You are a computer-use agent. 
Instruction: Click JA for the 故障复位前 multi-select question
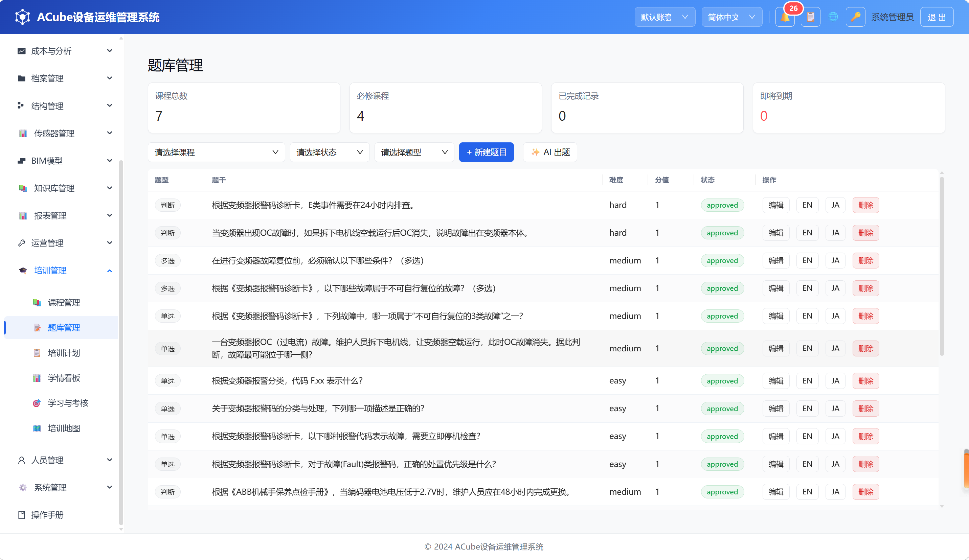coord(835,260)
